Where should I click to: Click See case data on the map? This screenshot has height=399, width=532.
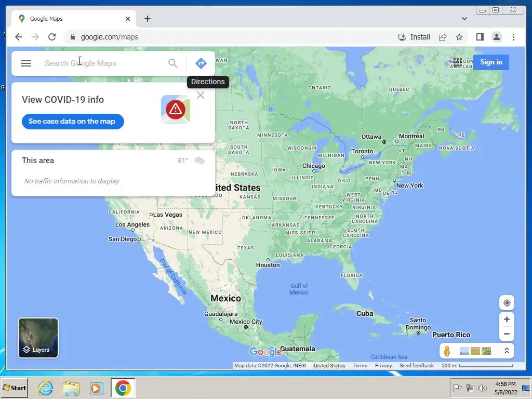click(73, 121)
